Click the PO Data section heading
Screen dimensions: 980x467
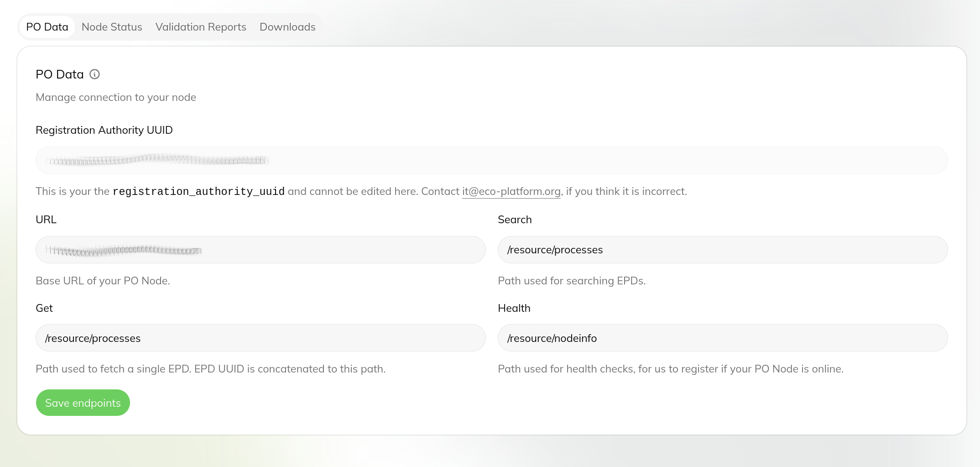coord(60,74)
